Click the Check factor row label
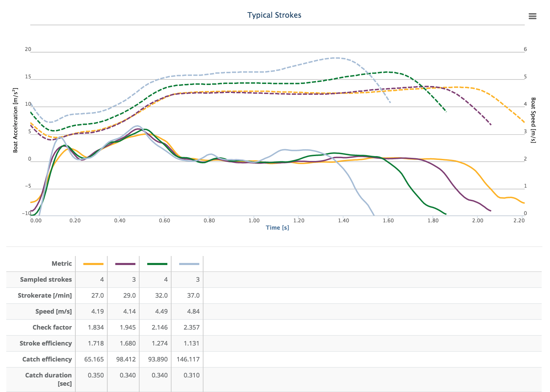This screenshot has height=392, width=550. point(52,327)
